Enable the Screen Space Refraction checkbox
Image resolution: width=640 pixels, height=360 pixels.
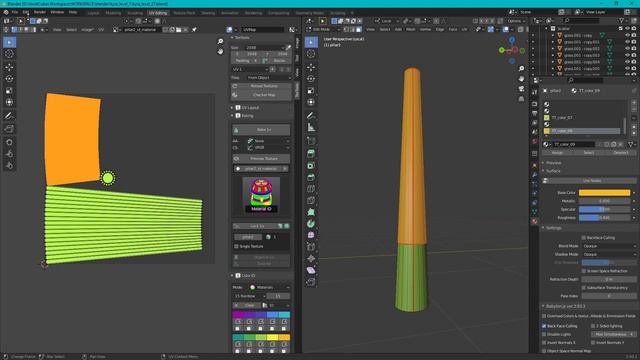584,271
